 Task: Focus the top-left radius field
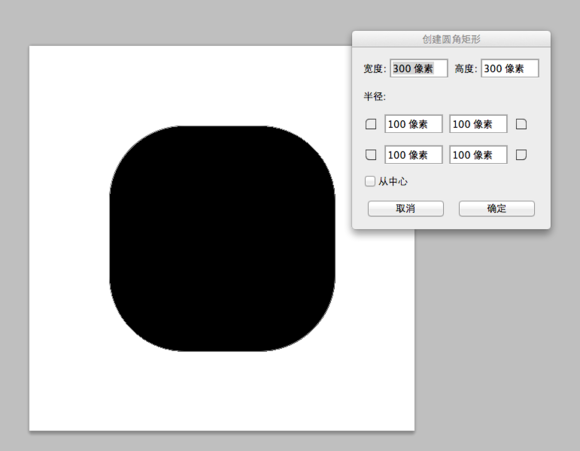[x=414, y=124]
